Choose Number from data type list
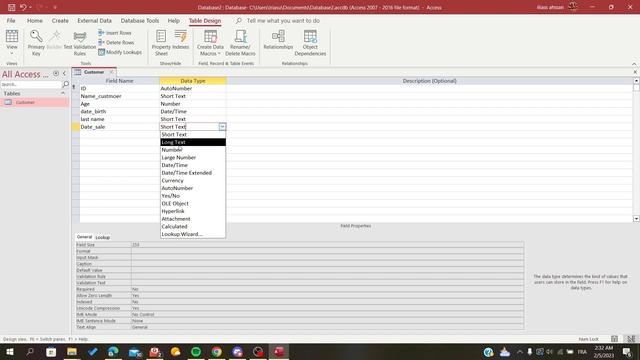640x360 pixels. click(193, 150)
